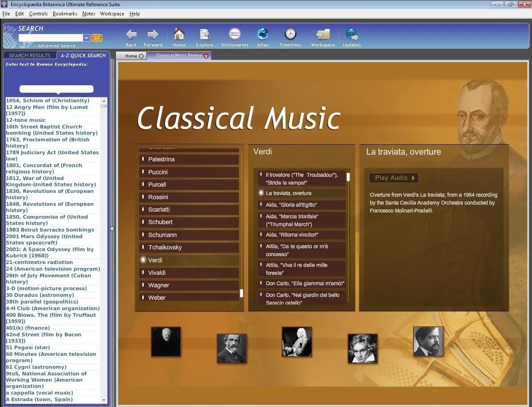This screenshot has height=407, width=532.
Task: Click the Verdi bearded portrait thumbnail
Action: point(232,348)
